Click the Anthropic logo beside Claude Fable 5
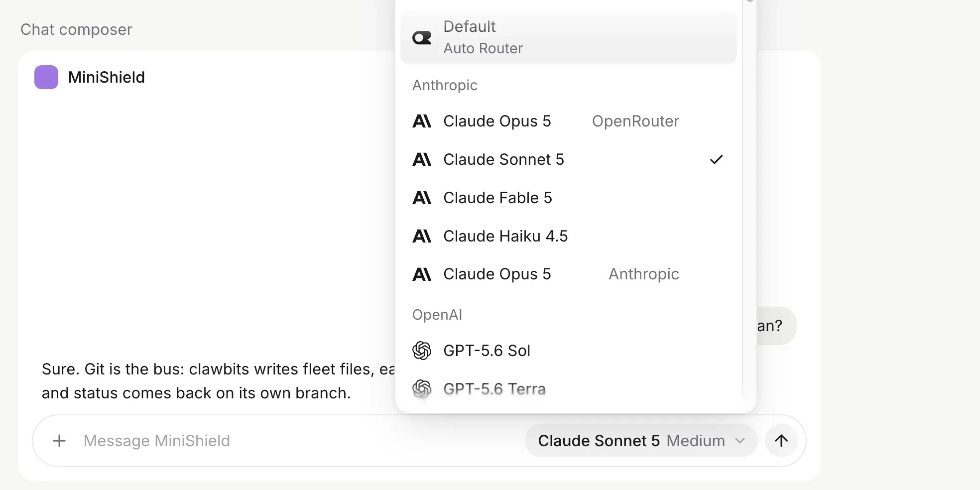The width and height of the screenshot is (980, 490). [422, 198]
